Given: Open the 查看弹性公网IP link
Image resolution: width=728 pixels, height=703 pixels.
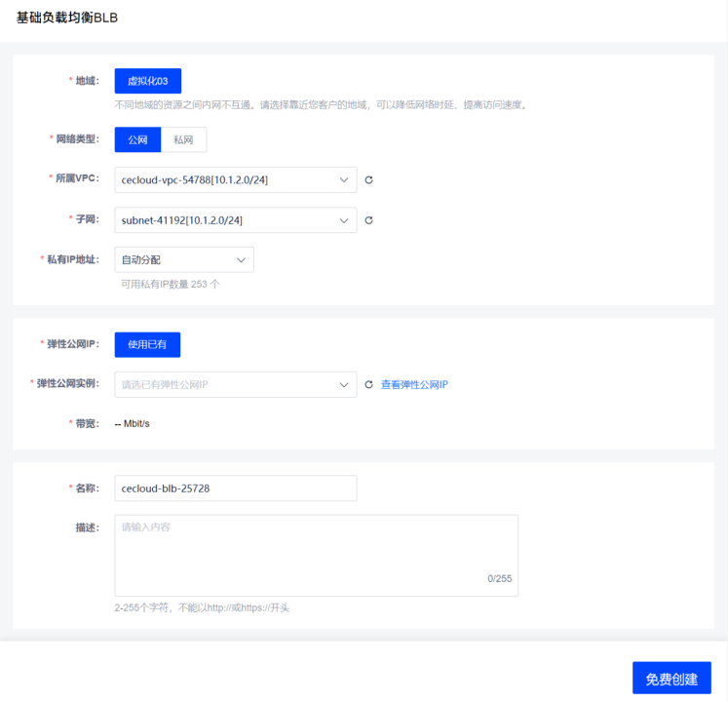Looking at the screenshot, I should pos(414,385).
